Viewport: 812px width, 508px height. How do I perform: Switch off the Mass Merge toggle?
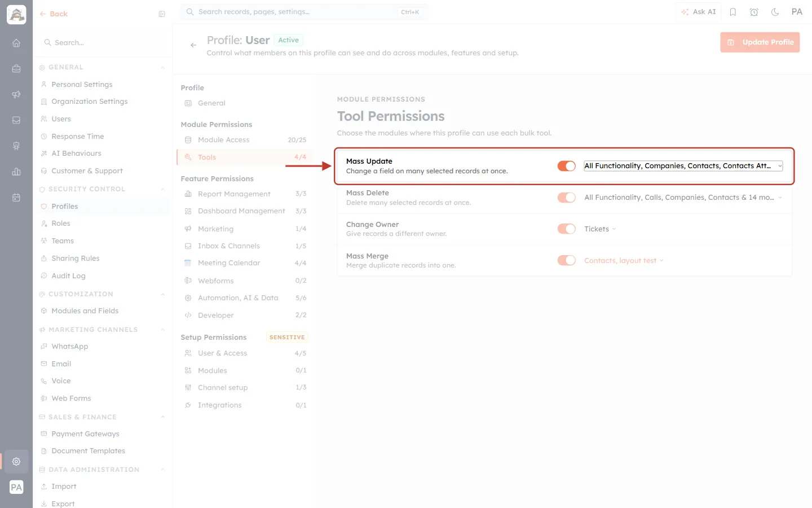click(566, 261)
